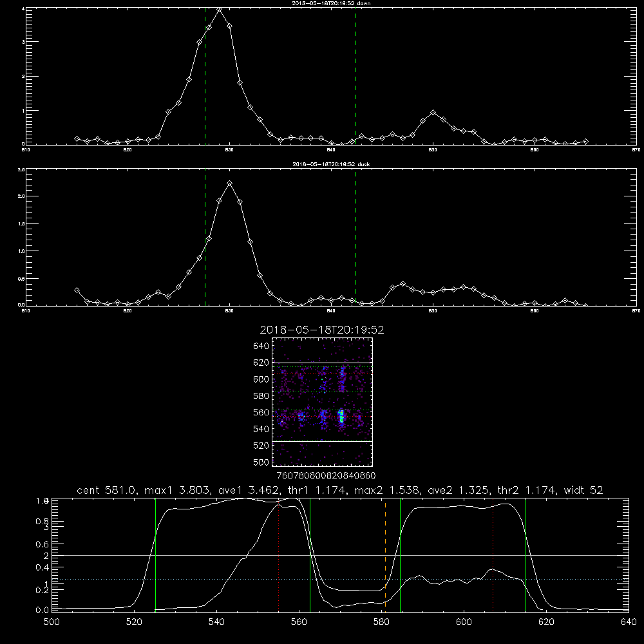Click x-axis label 540 of the bottom plot
Image resolution: width=644 pixels, height=644 pixels.
(216, 622)
